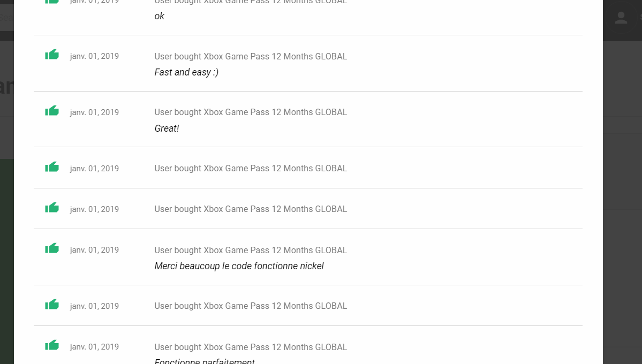Click the dimmed background left of the dialog
The height and width of the screenshot is (364, 642).
coord(6,246)
